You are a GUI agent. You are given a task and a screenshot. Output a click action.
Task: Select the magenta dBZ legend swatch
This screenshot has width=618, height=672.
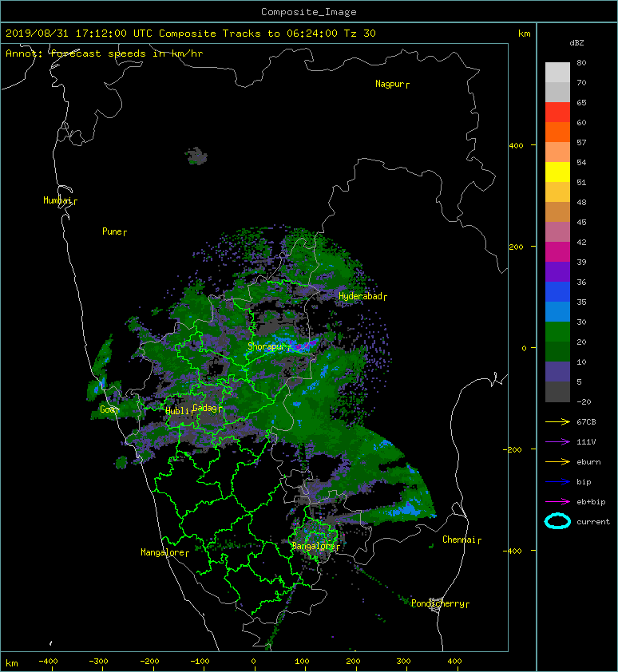tap(557, 251)
